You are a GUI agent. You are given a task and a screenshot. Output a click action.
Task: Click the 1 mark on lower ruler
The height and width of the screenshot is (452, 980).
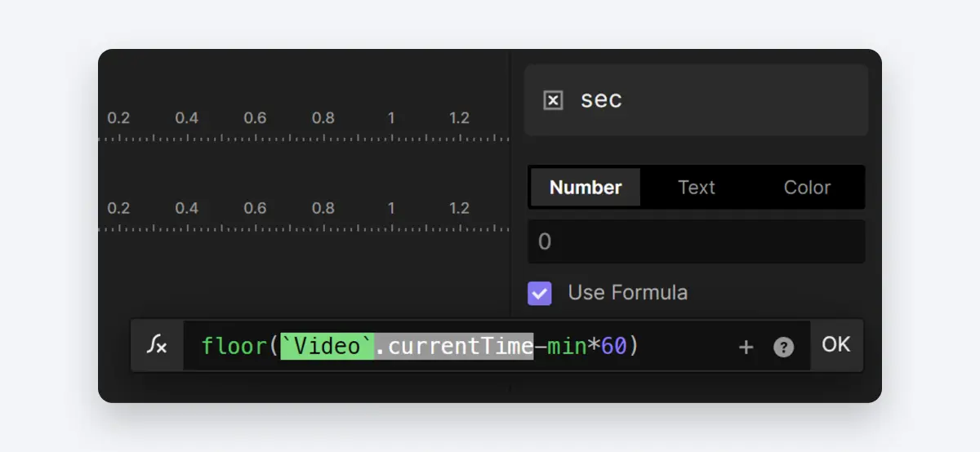391,209
